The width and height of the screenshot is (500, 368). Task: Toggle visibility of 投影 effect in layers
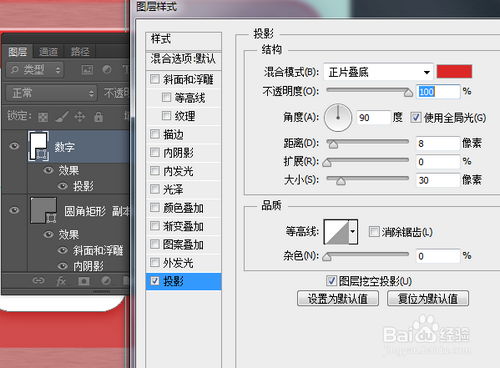coord(63,186)
